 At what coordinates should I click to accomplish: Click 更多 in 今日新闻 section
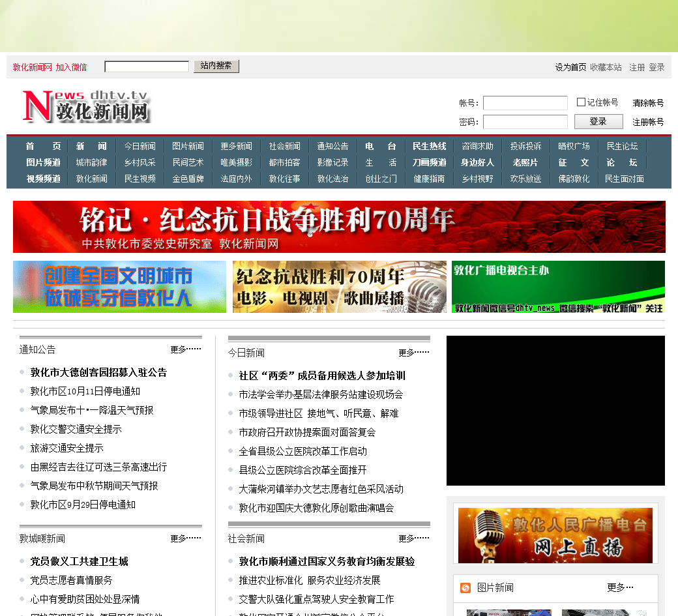pos(414,353)
